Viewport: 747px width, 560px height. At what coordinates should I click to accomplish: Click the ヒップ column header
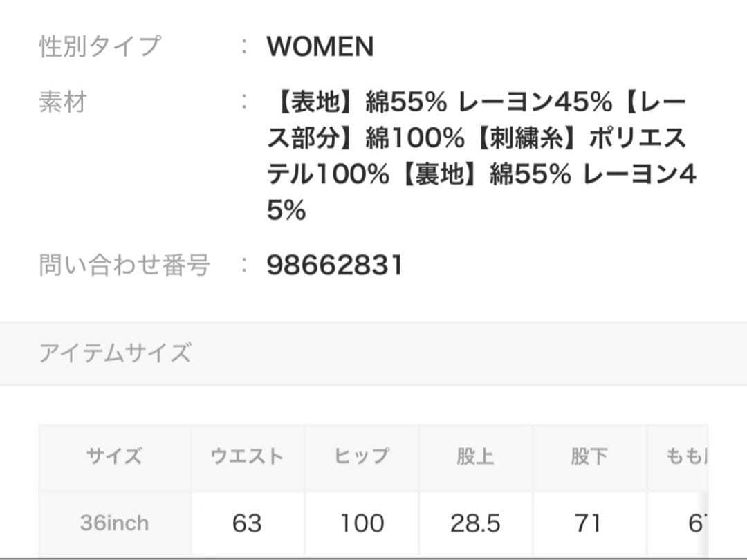point(361,456)
